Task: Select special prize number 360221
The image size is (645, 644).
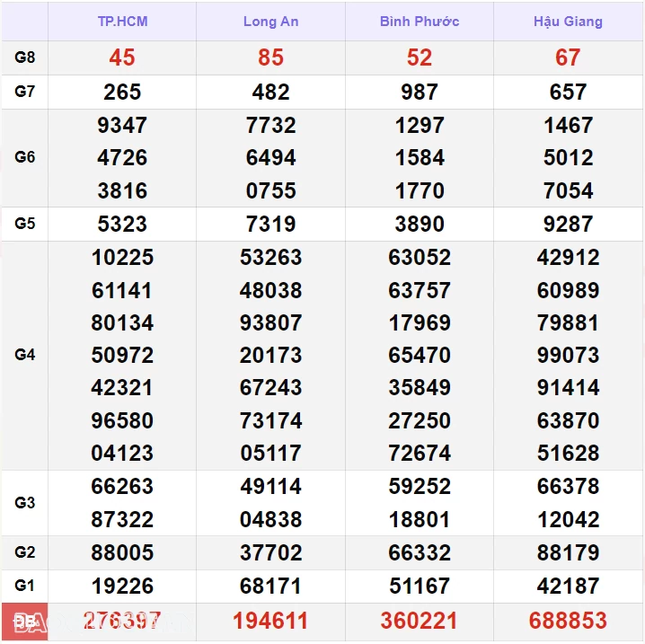Action: 420,621
